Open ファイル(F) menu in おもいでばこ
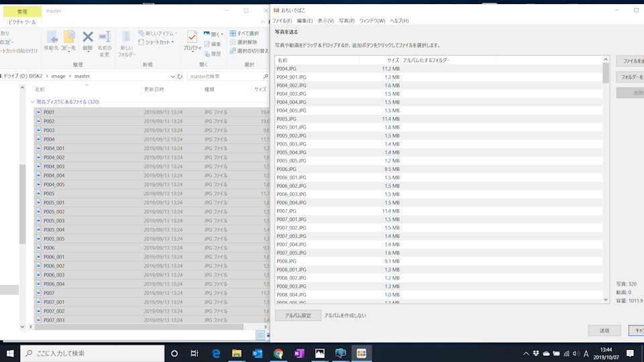Viewport: 644px width, 362px height. [x=282, y=21]
